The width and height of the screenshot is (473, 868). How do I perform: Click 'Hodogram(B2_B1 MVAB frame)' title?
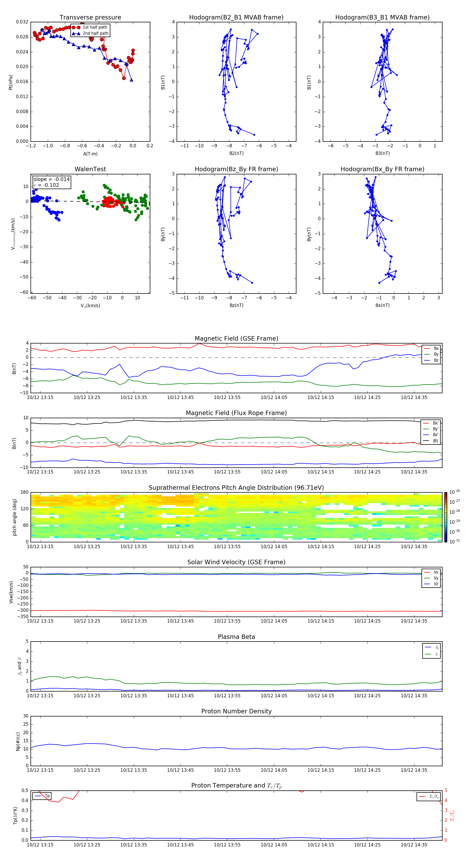[236, 18]
